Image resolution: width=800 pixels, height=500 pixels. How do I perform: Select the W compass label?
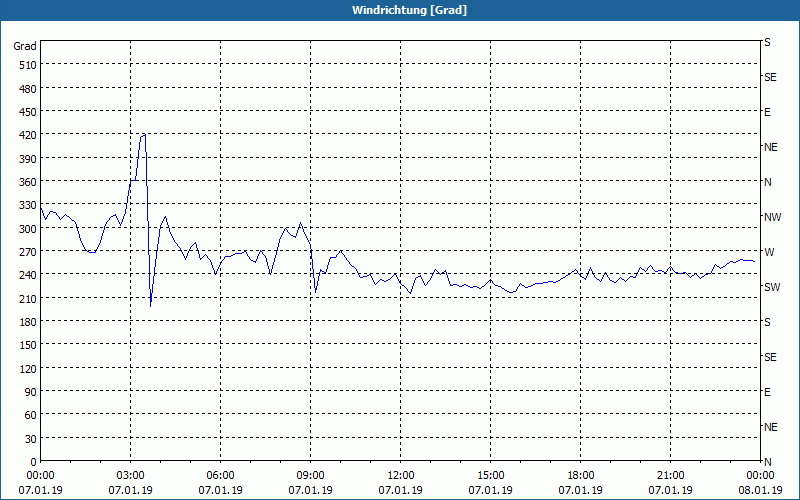pyautogui.click(x=769, y=252)
